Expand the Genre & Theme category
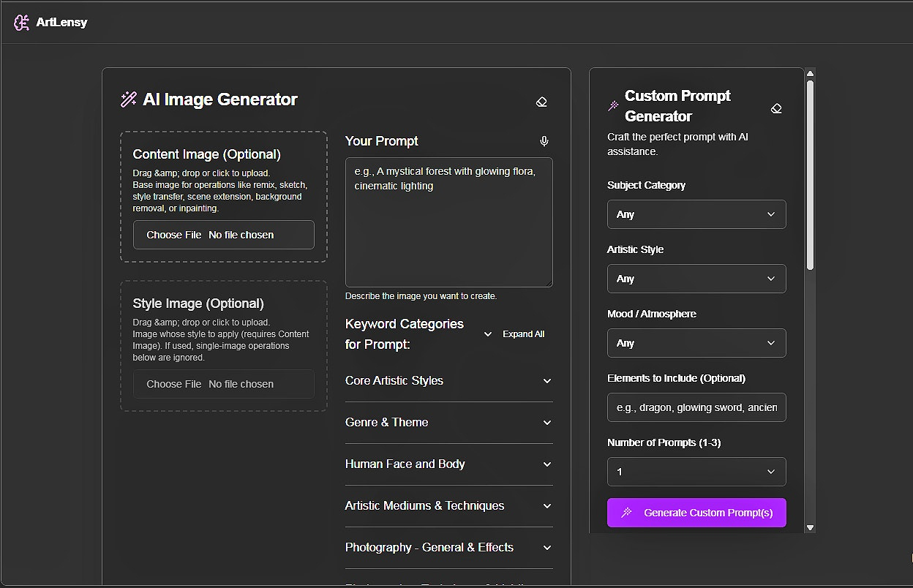Image resolution: width=913 pixels, height=588 pixels. [448, 423]
